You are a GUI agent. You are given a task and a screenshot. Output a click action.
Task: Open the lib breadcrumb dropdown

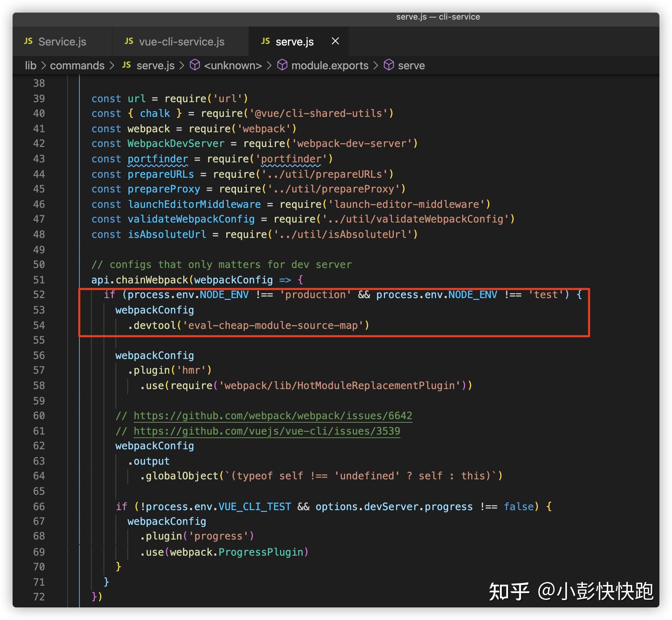tap(30, 66)
